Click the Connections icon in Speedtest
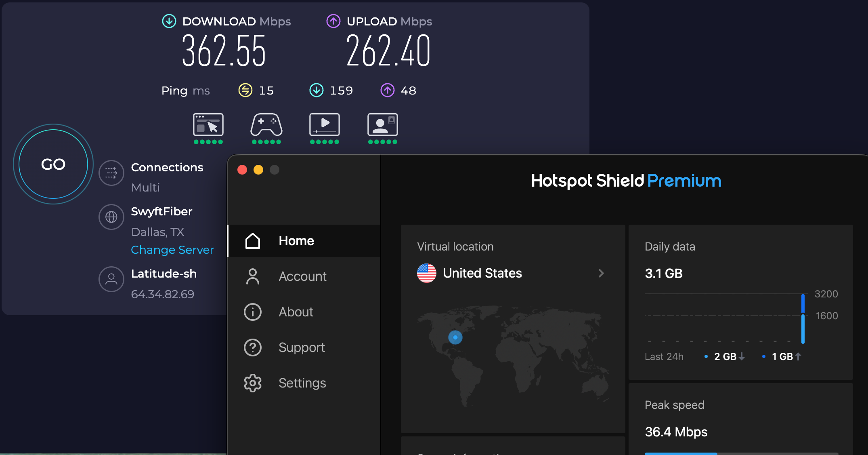Image resolution: width=868 pixels, height=455 pixels. pyautogui.click(x=111, y=173)
